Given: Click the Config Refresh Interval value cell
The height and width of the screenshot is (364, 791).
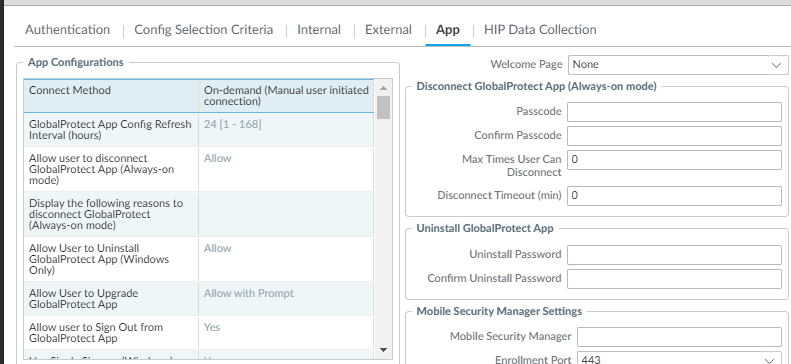Looking at the screenshot, I should (x=286, y=130).
